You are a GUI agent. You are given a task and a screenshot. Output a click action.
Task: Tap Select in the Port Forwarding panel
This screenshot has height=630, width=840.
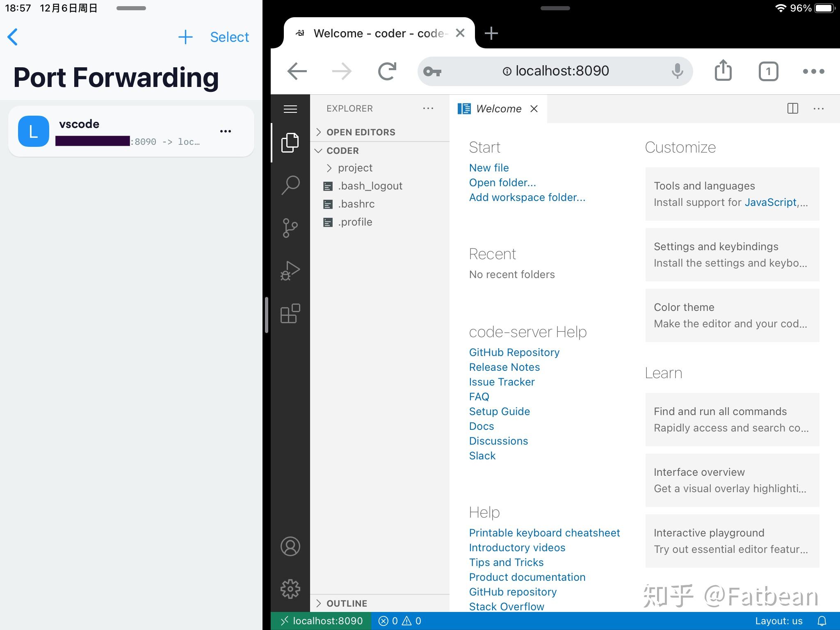[x=229, y=37]
